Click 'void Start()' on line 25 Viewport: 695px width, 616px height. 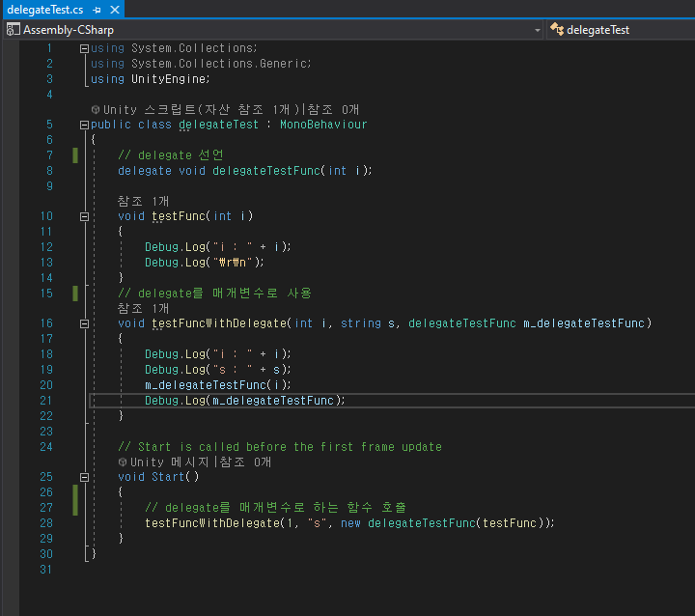tap(158, 477)
